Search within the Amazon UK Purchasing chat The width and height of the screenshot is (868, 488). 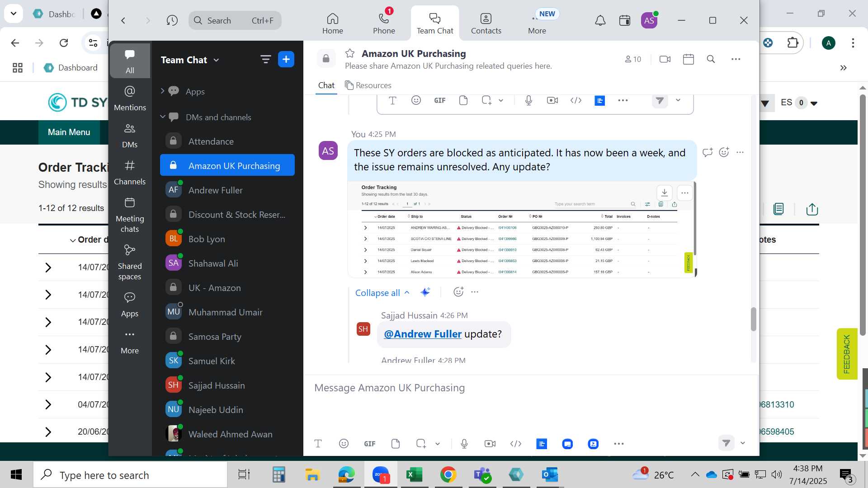point(711,59)
